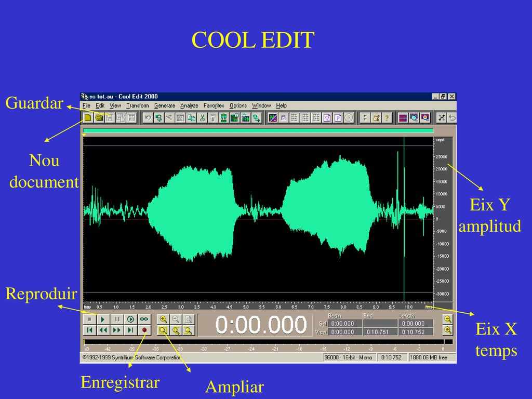Click the CD disc toolbar icon

point(349,118)
